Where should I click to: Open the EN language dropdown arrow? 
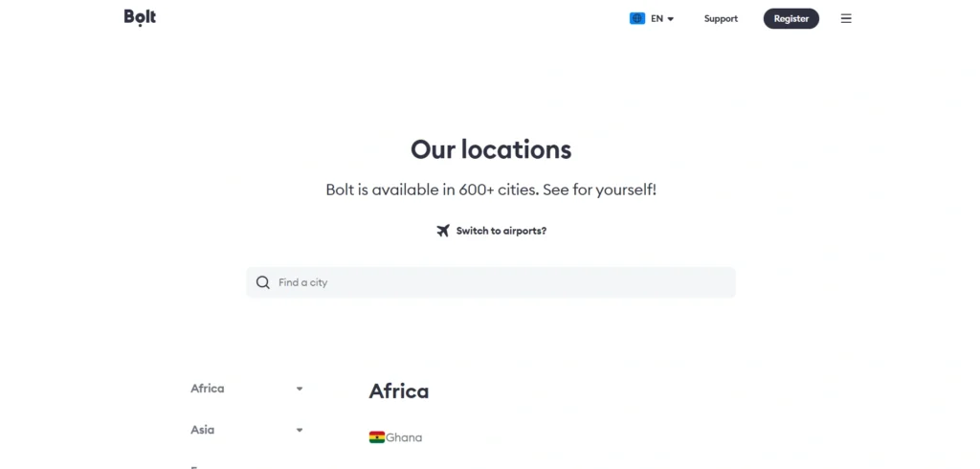click(x=671, y=19)
